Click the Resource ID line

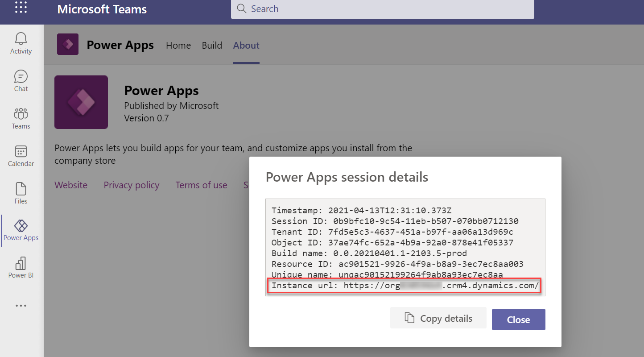coord(397,264)
